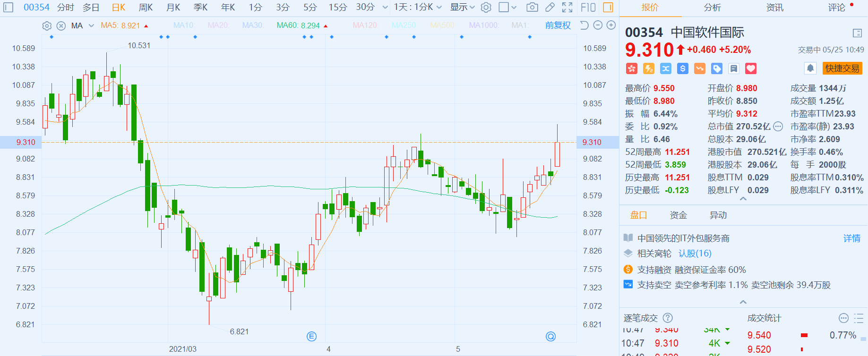Click the undo arrow above chart
The height and width of the screenshot is (356, 868).
[584, 25]
